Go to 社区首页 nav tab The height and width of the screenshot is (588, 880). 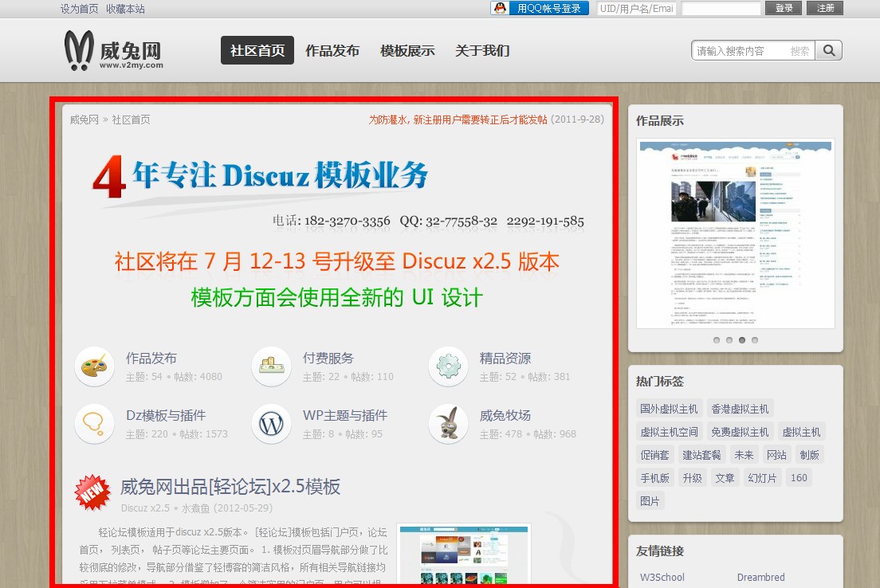click(257, 50)
